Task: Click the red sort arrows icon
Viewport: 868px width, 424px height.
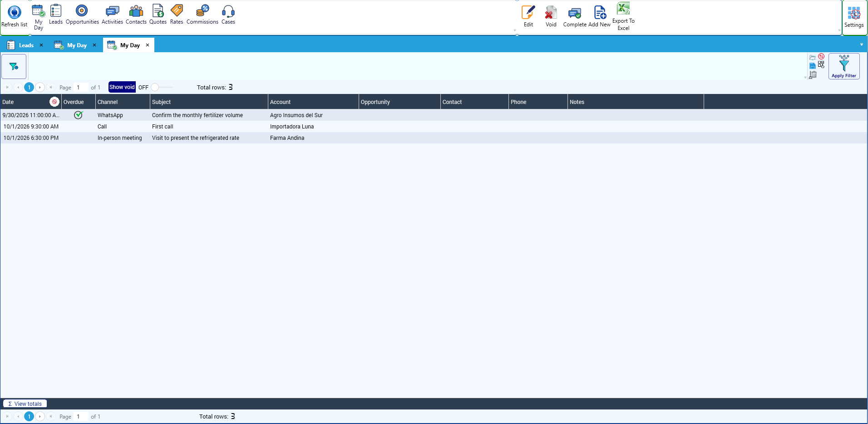Action: coord(821,56)
